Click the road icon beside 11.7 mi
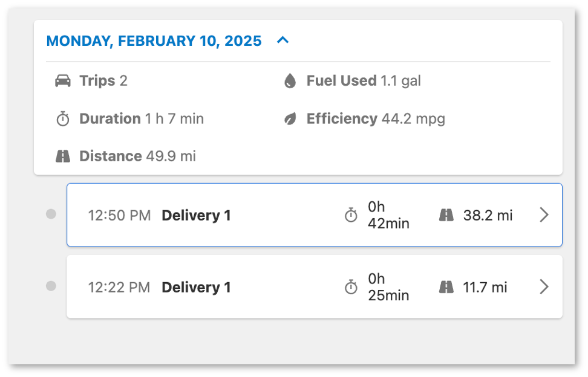This screenshot has height=377, width=588. [446, 287]
